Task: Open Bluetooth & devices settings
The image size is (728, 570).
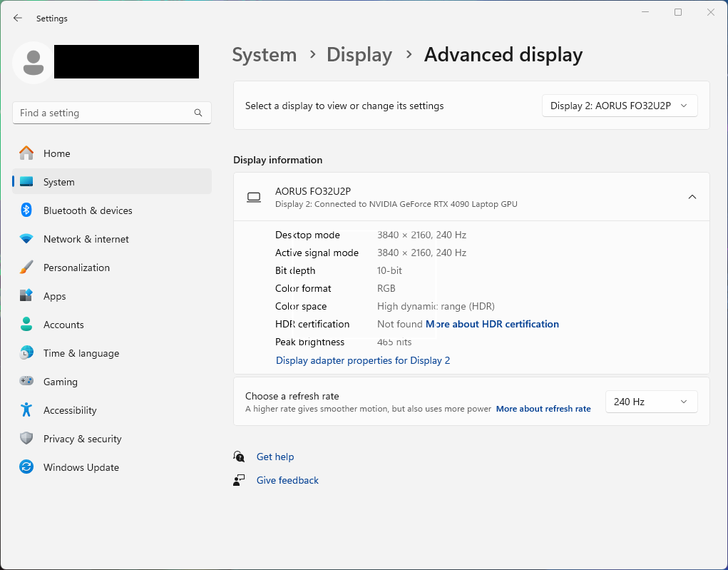Action: (112, 210)
